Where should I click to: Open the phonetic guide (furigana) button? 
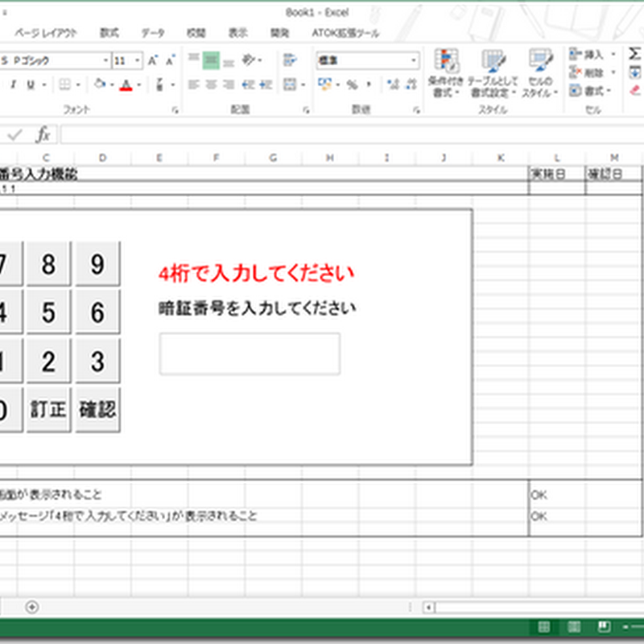(x=159, y=85)
